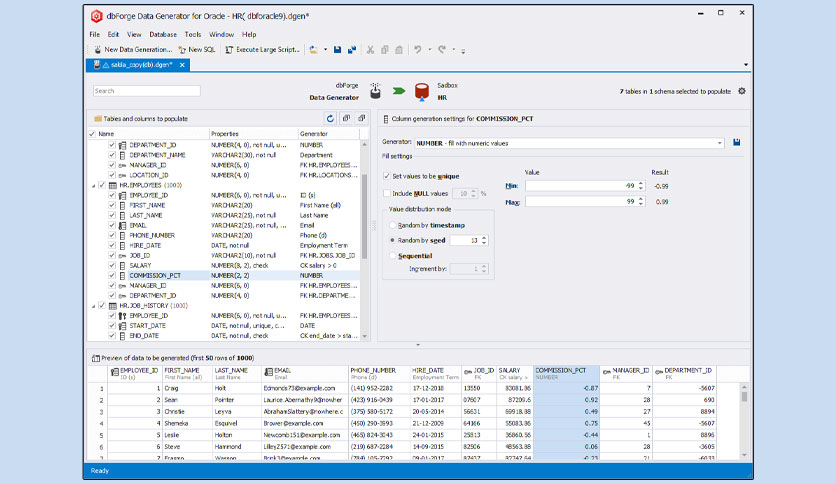Collapse the HR.EMPLOYEES tree node
The width and height of the screenshot is (836, 484).
pos(94,185)
